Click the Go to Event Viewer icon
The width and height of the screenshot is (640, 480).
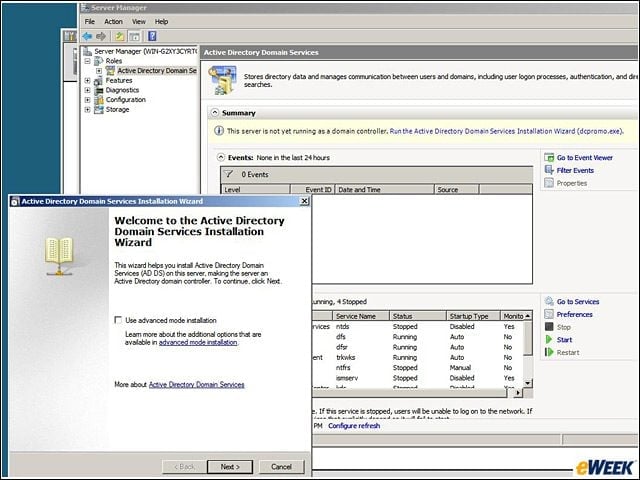pos(549,158)
